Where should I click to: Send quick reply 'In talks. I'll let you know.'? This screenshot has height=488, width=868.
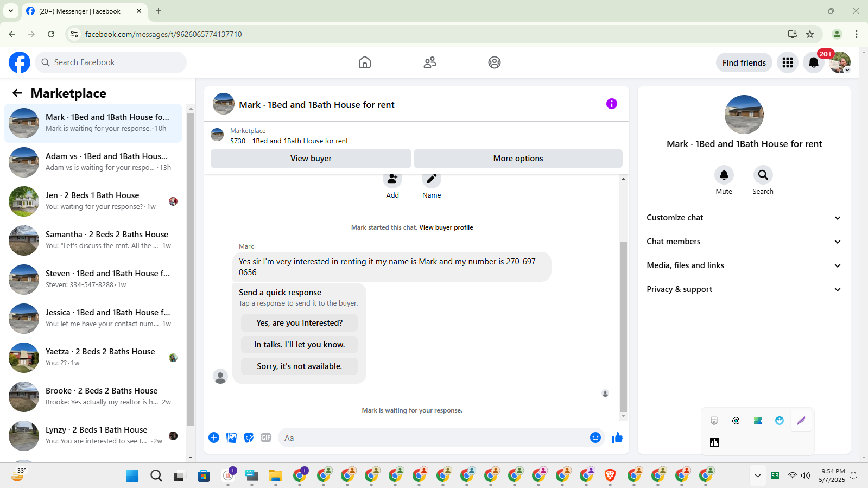point(299,345)
